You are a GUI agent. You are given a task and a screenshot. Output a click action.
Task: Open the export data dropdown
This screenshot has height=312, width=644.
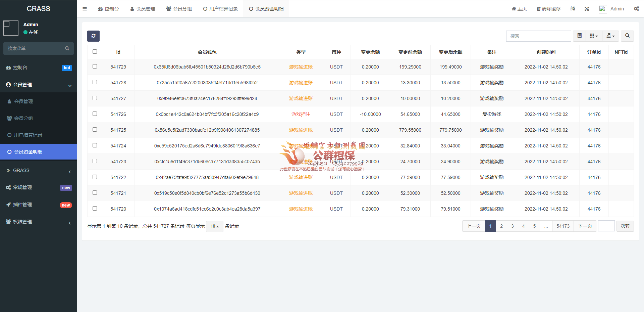tap(610, 36)
